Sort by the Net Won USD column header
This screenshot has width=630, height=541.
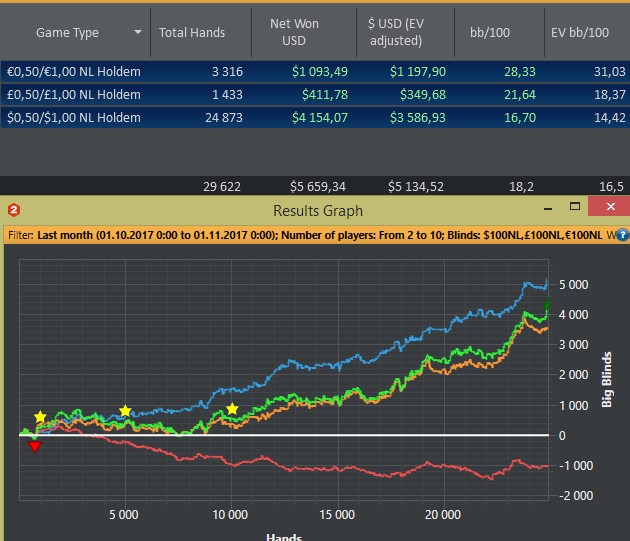(x=295, y=32)
